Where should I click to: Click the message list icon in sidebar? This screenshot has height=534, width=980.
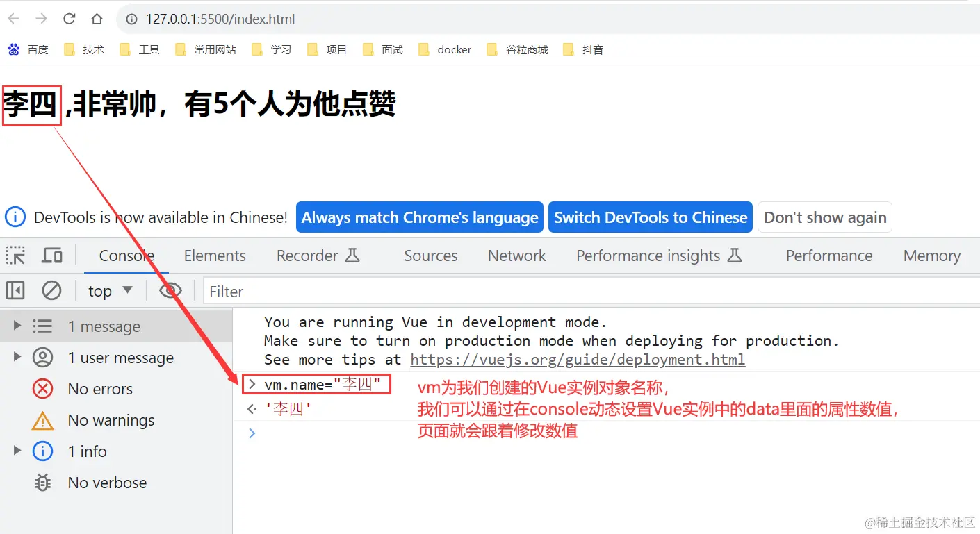coord(42,326)
